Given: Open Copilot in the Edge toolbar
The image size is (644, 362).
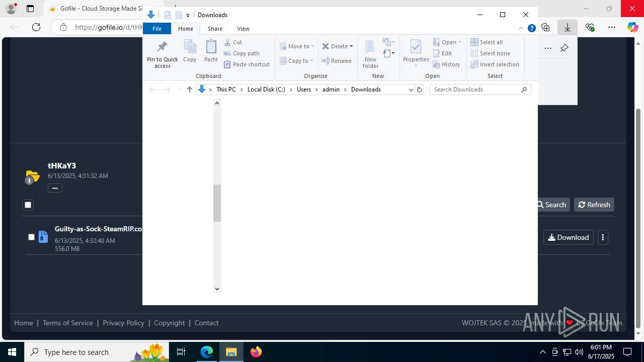Looking at the screenshot, I should [x=632, y=27].
